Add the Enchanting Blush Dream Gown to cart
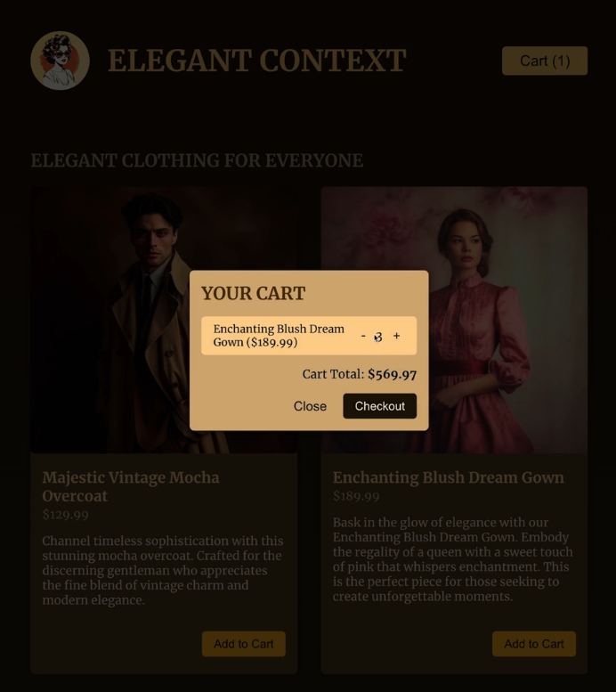 (x=533, y=644)
